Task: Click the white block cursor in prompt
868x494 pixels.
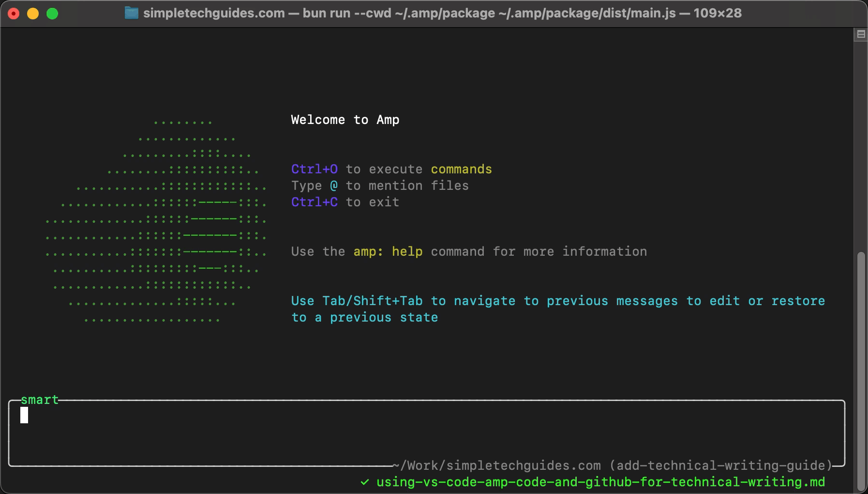Action: click(x=24, y=416)
